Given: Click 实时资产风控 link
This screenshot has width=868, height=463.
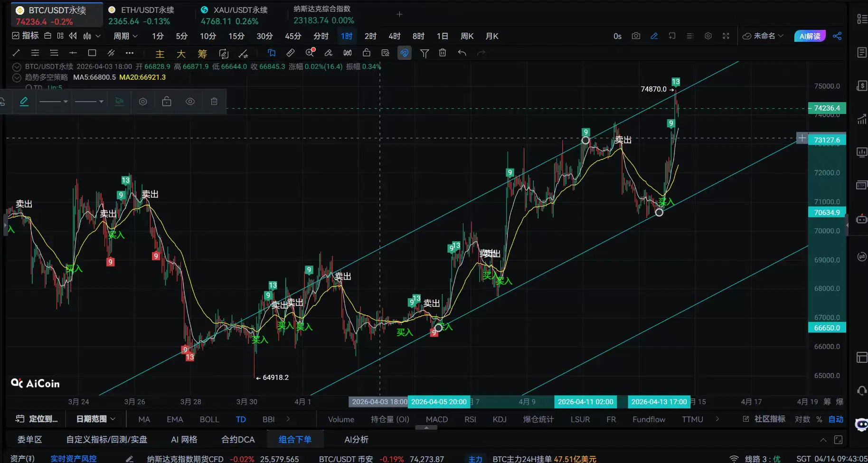Looking at the screenshot, I should (74, 459).
